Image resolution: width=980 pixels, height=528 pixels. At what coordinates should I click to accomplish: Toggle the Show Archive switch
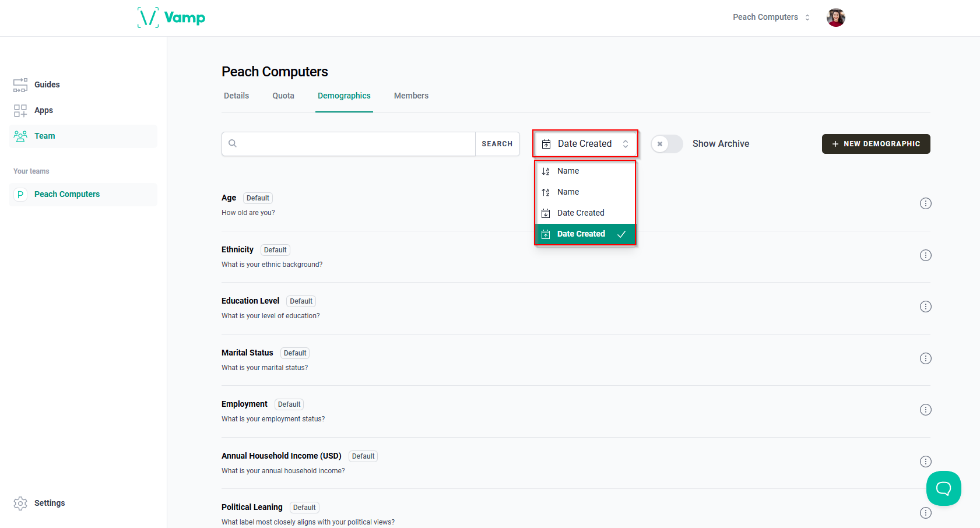click(667, 143)
